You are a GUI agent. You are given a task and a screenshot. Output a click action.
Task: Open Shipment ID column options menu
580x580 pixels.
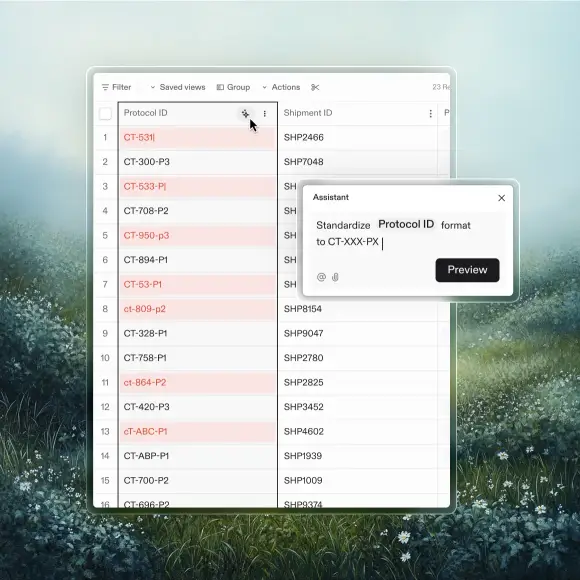(431, 114)
